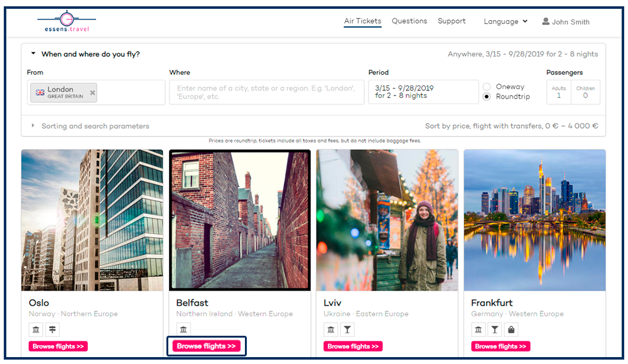
Task: Open the Adults passenger count
Action: 559,92
